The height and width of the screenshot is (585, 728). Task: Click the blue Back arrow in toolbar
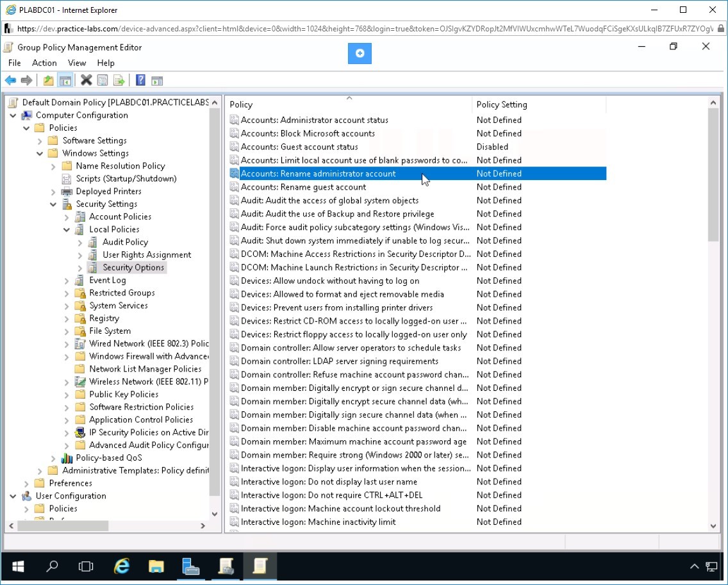coord(10,80)
